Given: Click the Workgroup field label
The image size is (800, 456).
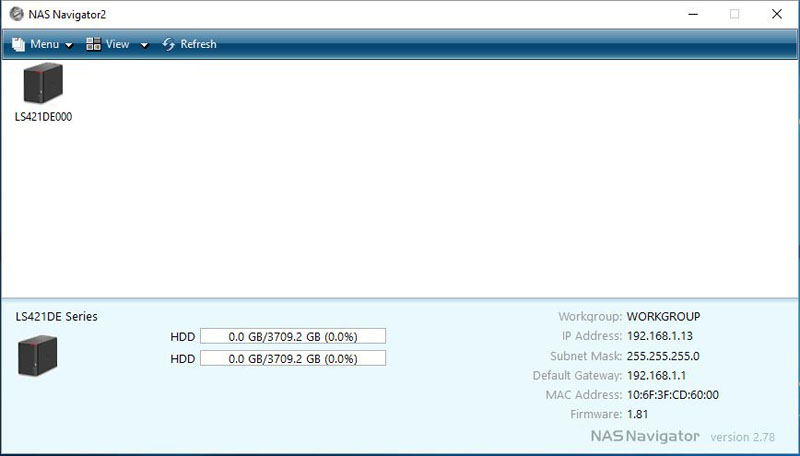Looking at the screenshot, I should click(x=590, y=317).
